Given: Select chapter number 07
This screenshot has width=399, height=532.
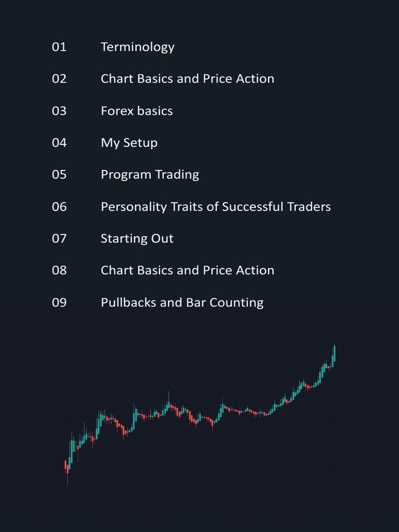Looking at the screenshot, I should click(x=59, y=238).
